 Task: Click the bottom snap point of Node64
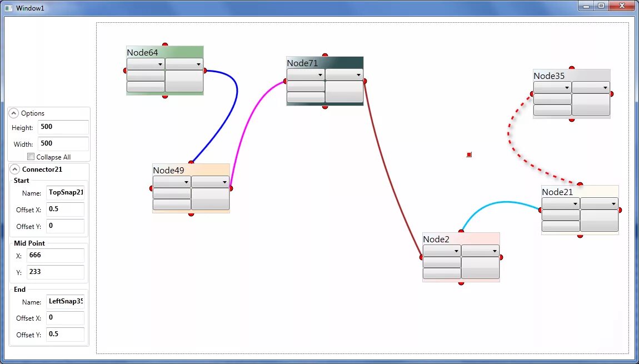[164, 96]
